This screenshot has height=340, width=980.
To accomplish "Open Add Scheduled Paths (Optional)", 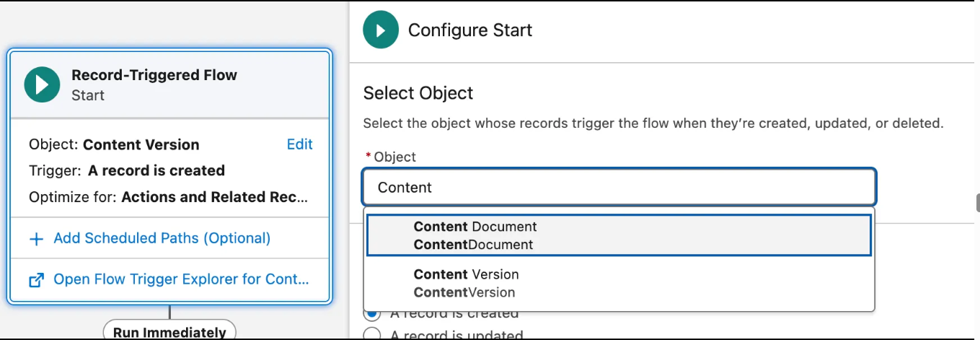I will pos(162,238).
